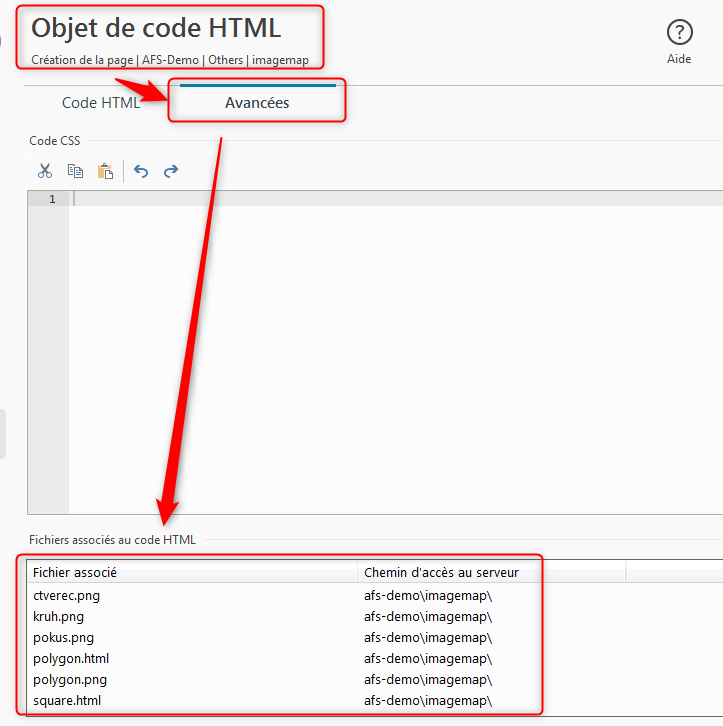
Task: Select the polygon.html file row
Action: 71,659
